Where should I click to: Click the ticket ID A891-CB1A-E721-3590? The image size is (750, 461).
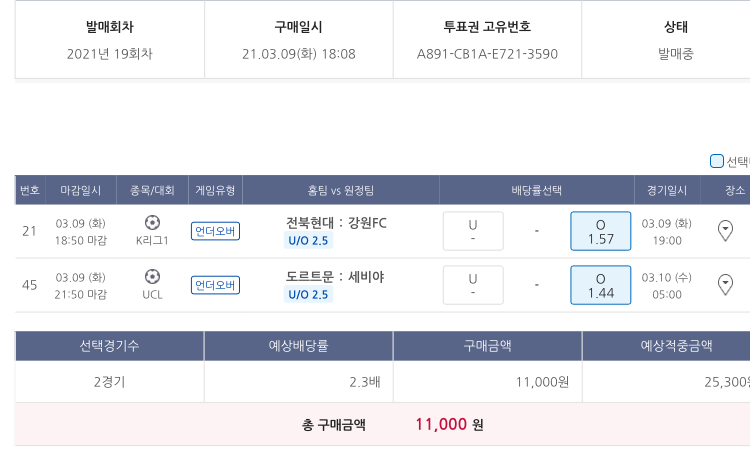click(x=487, y=54)
